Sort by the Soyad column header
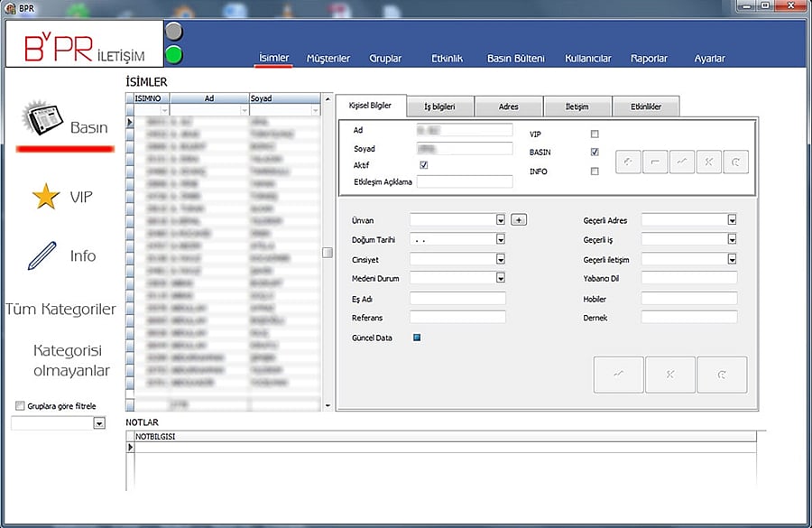 click(x=285, y=98)
